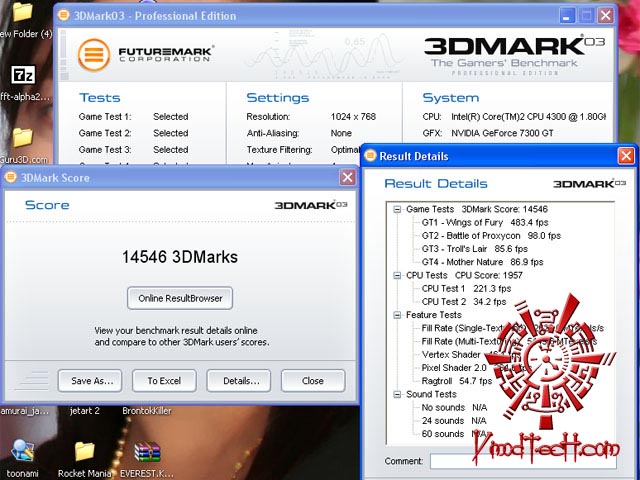Click the Save As... button
The height and width of the screenshot is (480, 640).
[x=90, y=381]
